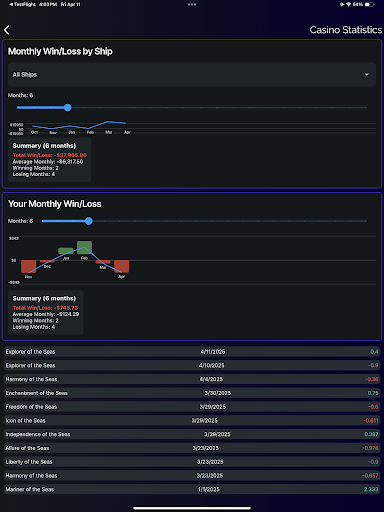Click the green Jan bar in chart

coord(66,251)
